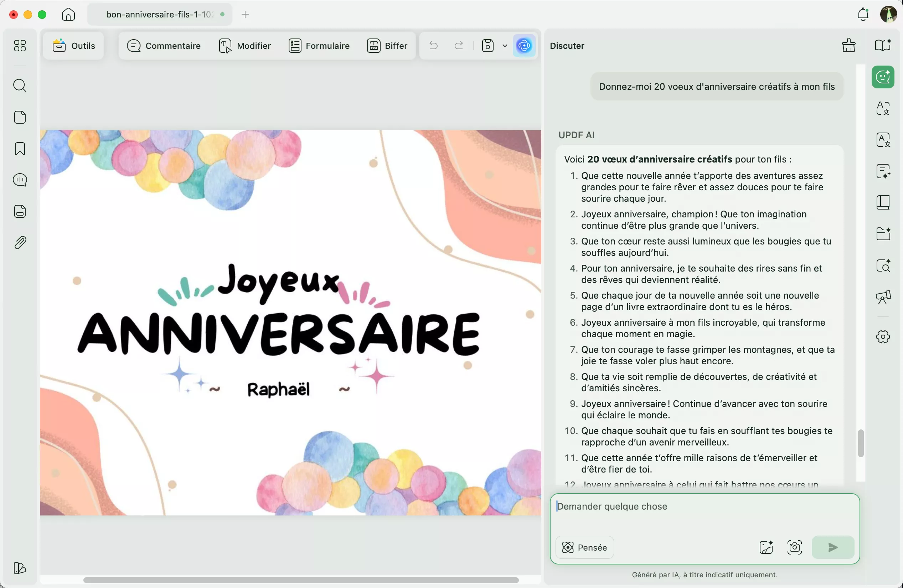This screenshot has width=903, height=588.
Task: Open the page thumbnails panel
Action: 20,117
